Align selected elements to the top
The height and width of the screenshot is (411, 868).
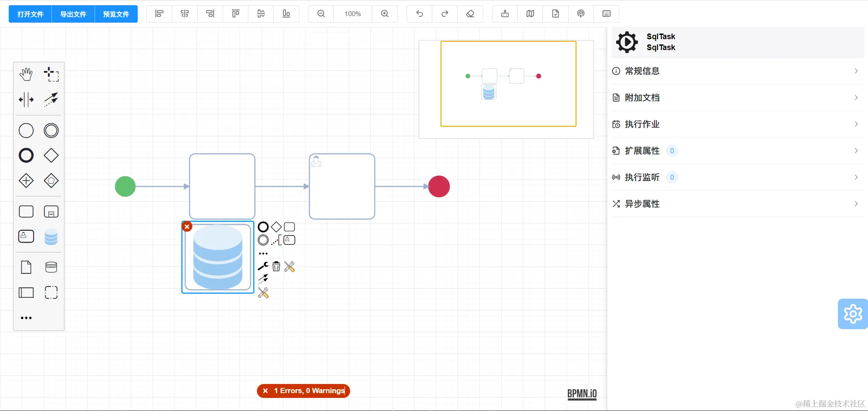point(235,14)
